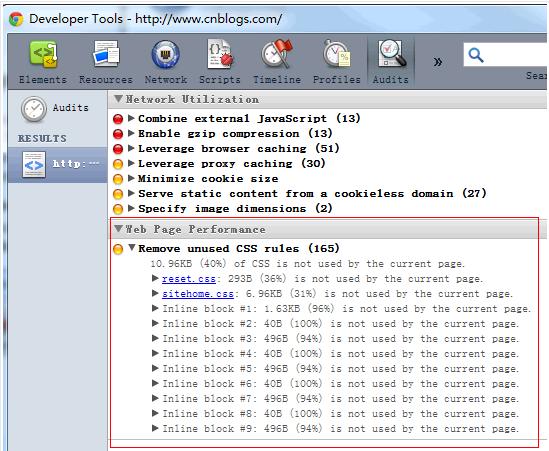This screenshot has height=451, width=549.
Task: Collapse the Network Utilization section
Action: [118, 99]
